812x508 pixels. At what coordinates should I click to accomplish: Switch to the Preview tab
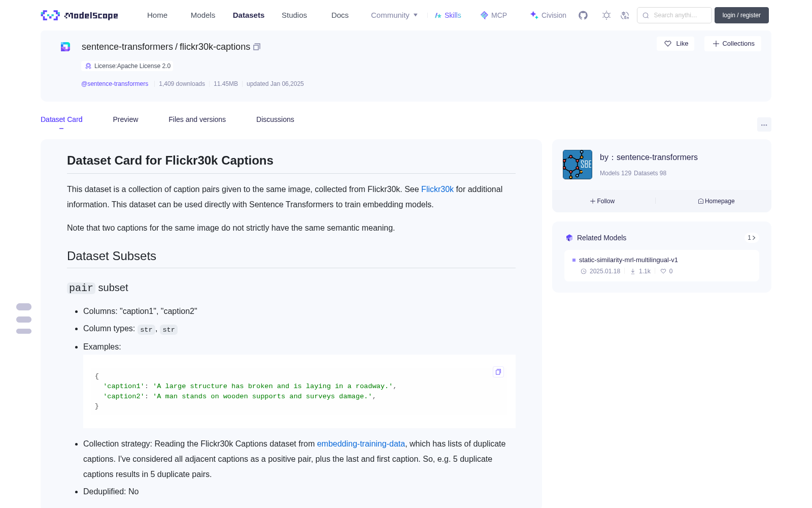tap(125, 119)
